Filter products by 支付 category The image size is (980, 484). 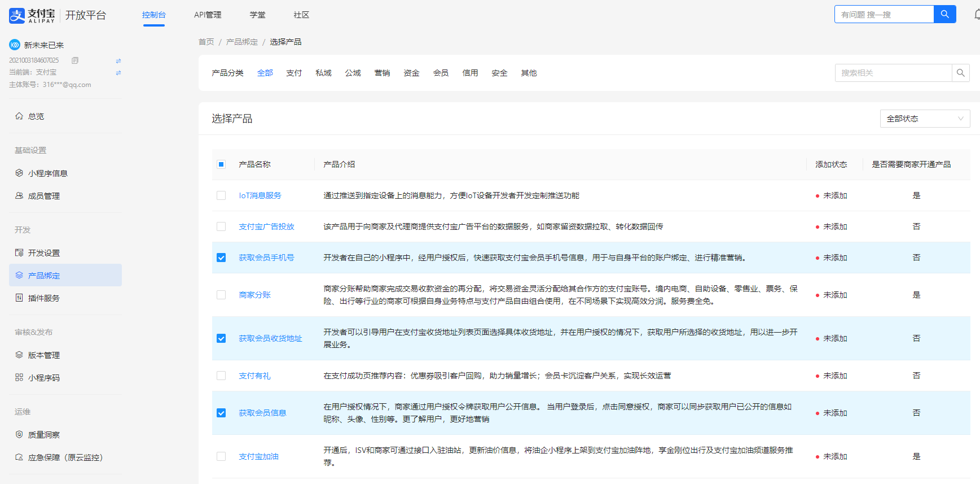[x=294, y=73]
